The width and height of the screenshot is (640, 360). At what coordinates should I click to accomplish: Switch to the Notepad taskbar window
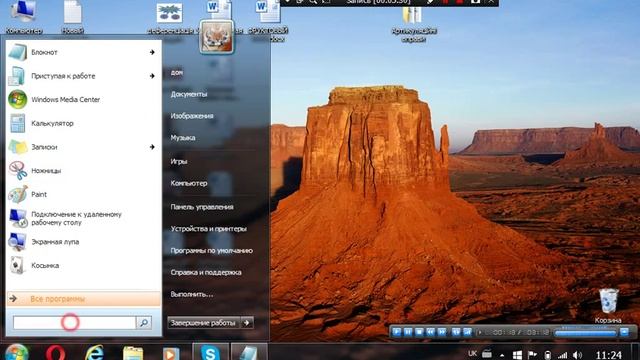click(249, 352)
